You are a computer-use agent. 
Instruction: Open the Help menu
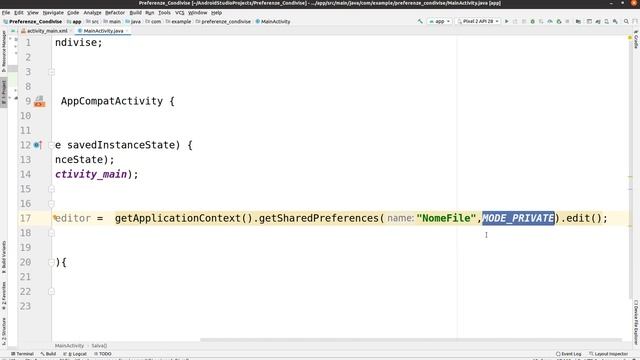(x=216, y=13)
